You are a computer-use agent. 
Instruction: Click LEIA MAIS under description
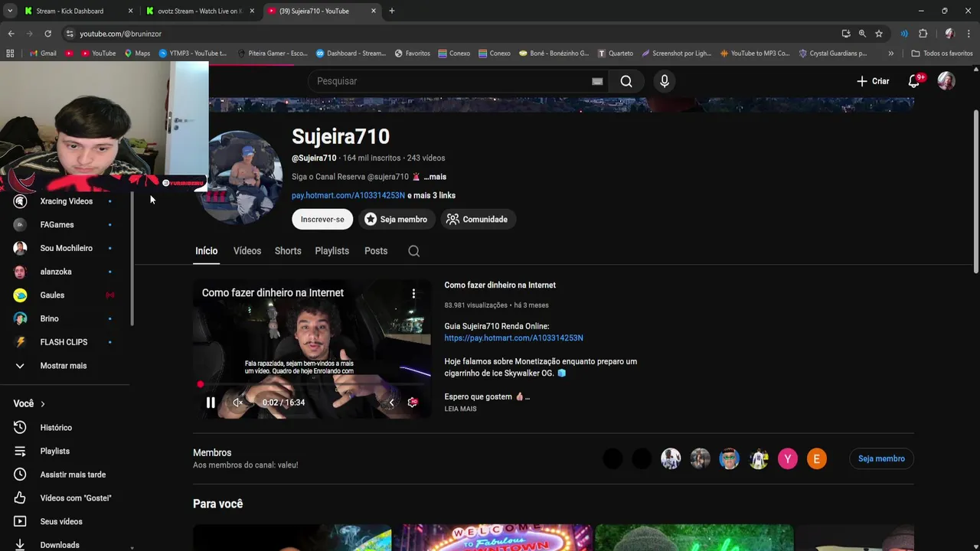pos(460,409)
